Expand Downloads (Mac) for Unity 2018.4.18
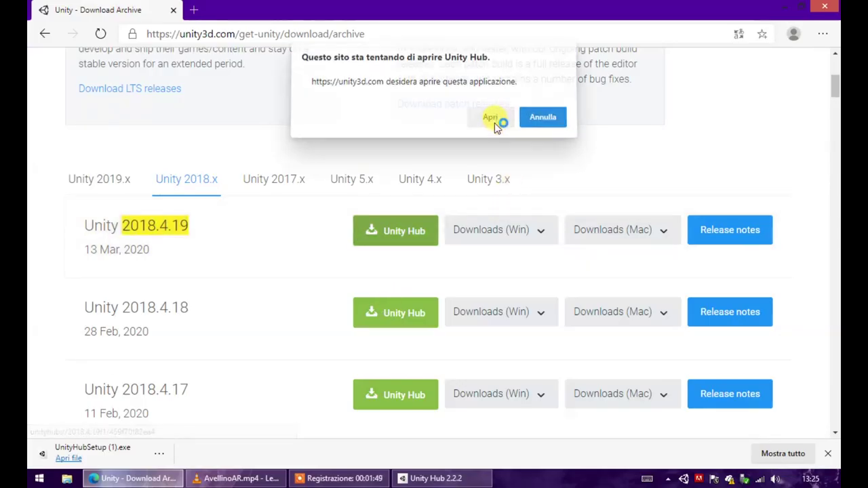The height and width of the screenshot is (488, 868). point(623,312)
